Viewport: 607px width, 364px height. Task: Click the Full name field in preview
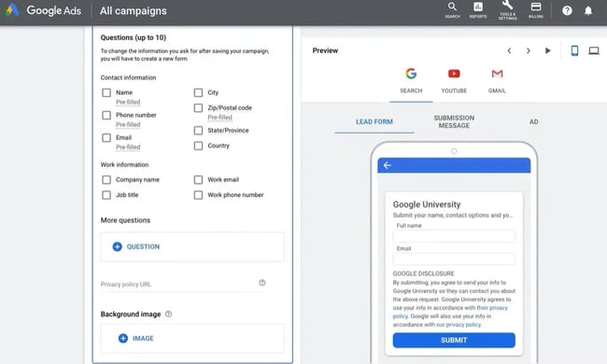click(454, 236)
